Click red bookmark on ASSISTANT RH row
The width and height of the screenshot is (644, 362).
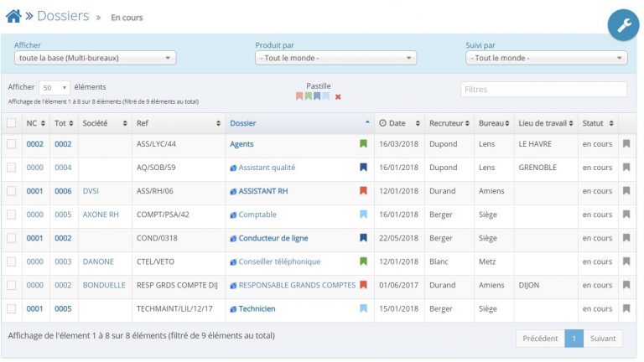point(363,191)
